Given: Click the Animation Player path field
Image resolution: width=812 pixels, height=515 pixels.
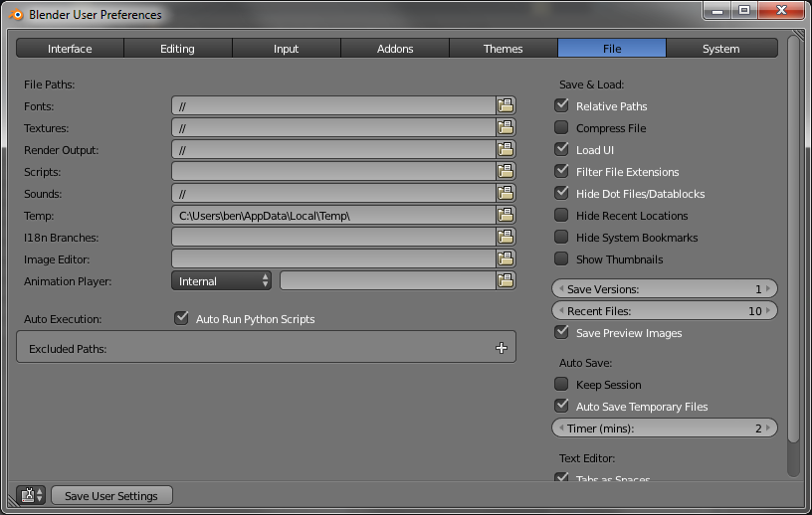Looking at the screenshot, I should click(x=388, y=280).
